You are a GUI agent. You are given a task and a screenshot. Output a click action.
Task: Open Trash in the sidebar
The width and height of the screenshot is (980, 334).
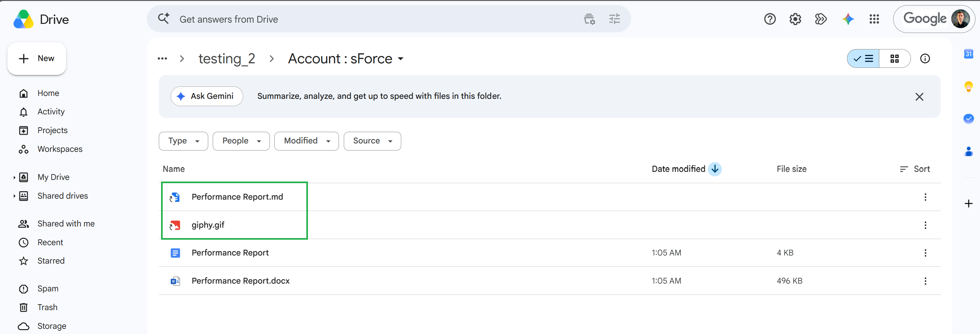47,307
